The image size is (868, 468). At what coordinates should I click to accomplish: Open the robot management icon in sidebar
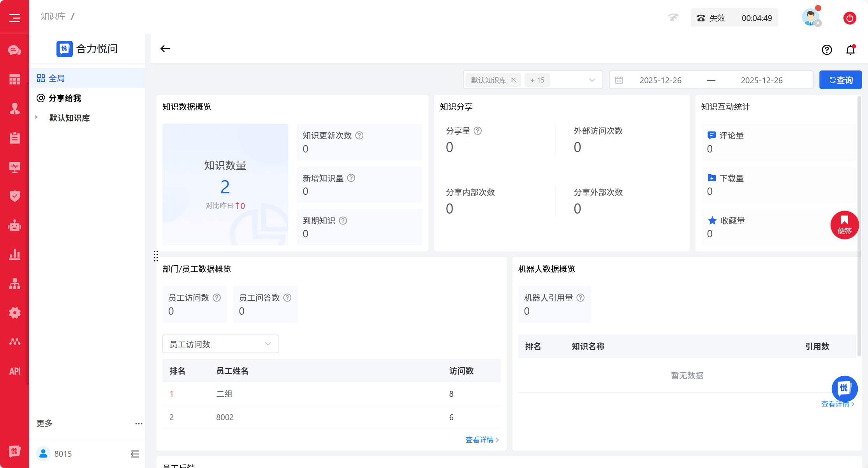14,225
